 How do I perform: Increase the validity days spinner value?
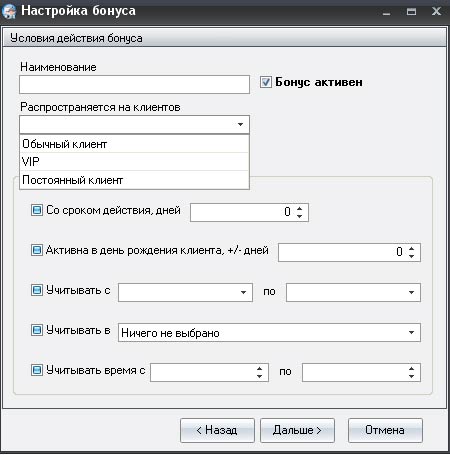[299, 209]
